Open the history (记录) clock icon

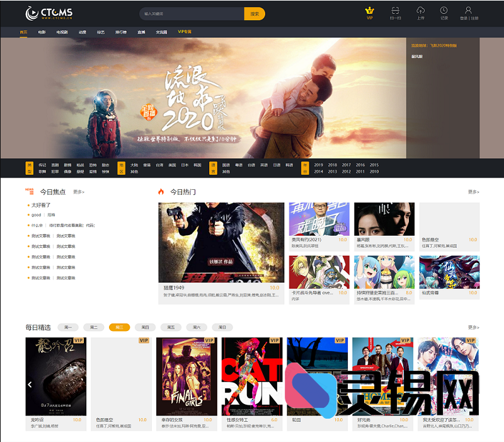[444, 11]
